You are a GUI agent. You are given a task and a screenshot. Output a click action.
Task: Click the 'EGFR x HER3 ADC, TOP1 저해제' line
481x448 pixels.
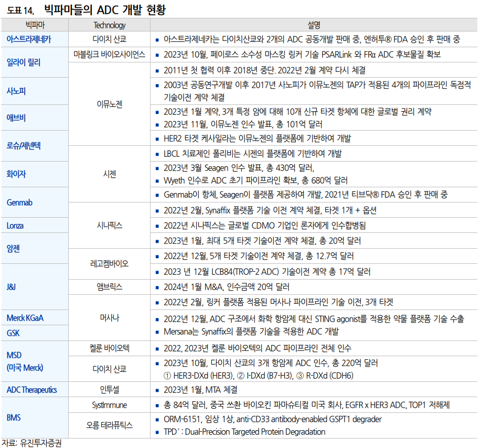point(307,405)
